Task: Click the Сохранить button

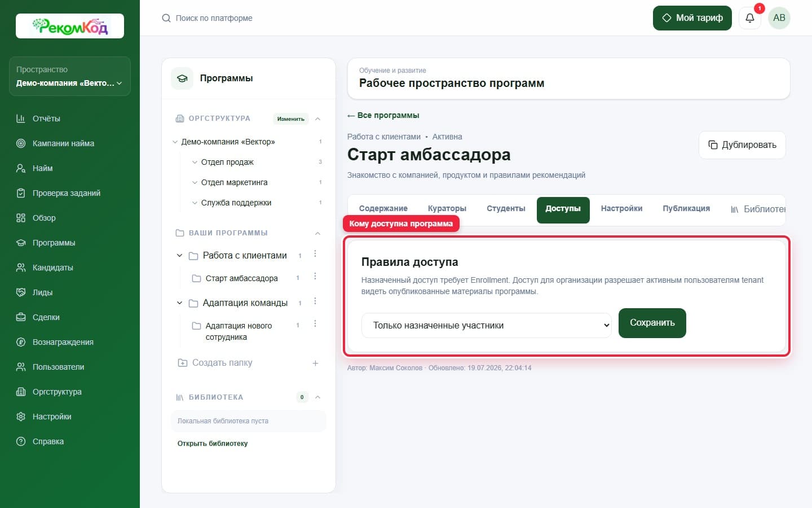Action: coord(652,323)
